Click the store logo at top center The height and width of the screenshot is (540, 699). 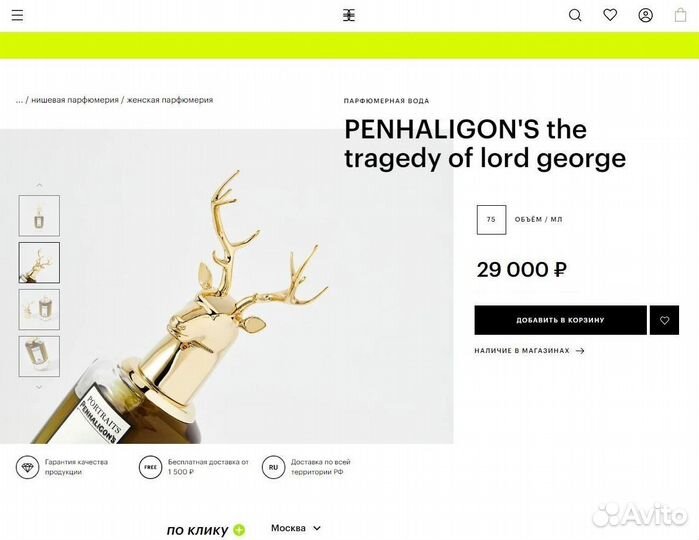(349, 16)
